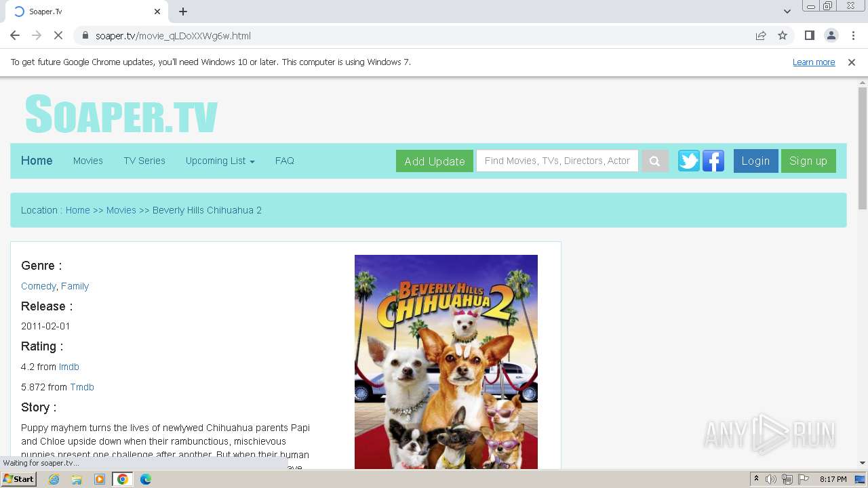The width and height of the screenshot is (868, 488).
Task: Click the address bar URL
Action: point(173,36)
